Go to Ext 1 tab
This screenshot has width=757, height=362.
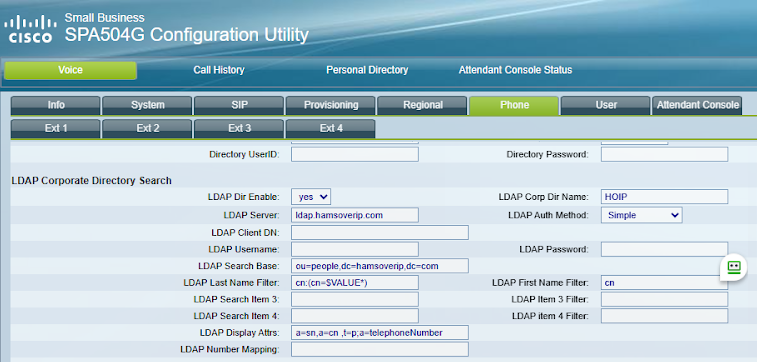click(56, 128)
